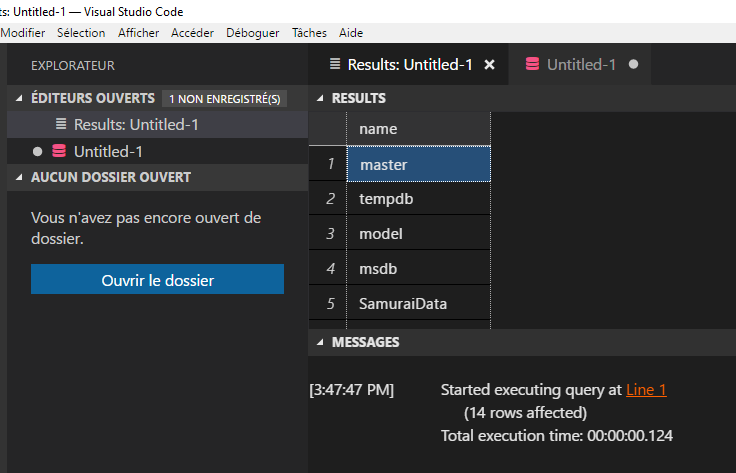Click the [3:47:47 PM] timestamp

coord(352,390)
